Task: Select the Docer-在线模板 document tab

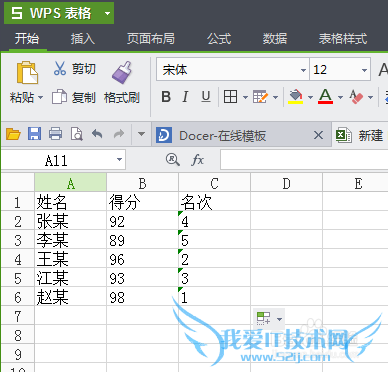Action: pyautogui.click(x=242, y=135)
